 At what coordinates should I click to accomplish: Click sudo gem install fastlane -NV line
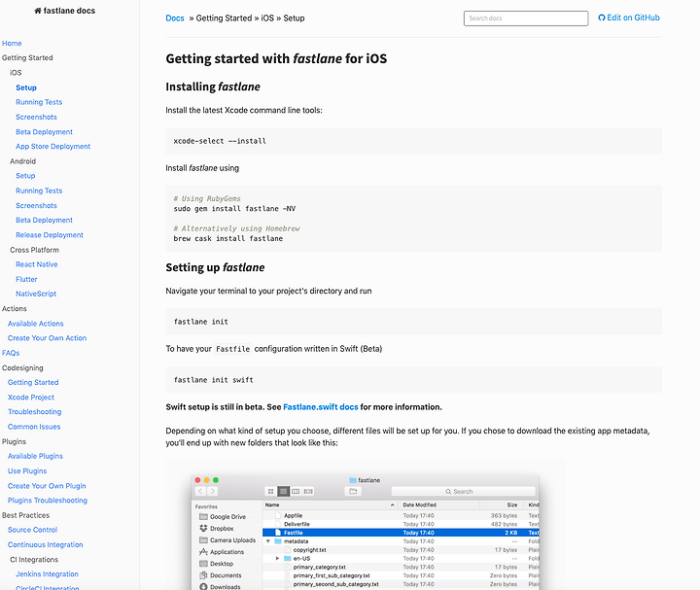pyautogui.click(x=234, y=208)
